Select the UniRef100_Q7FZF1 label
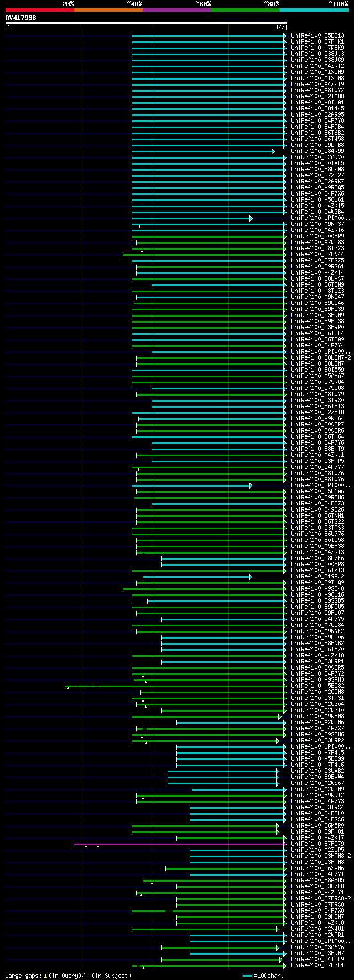 click(317, 965)
